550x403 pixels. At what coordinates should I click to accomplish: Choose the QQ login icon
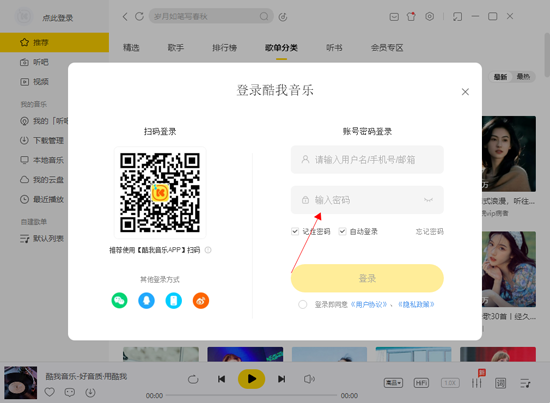(x=146, y=301)
